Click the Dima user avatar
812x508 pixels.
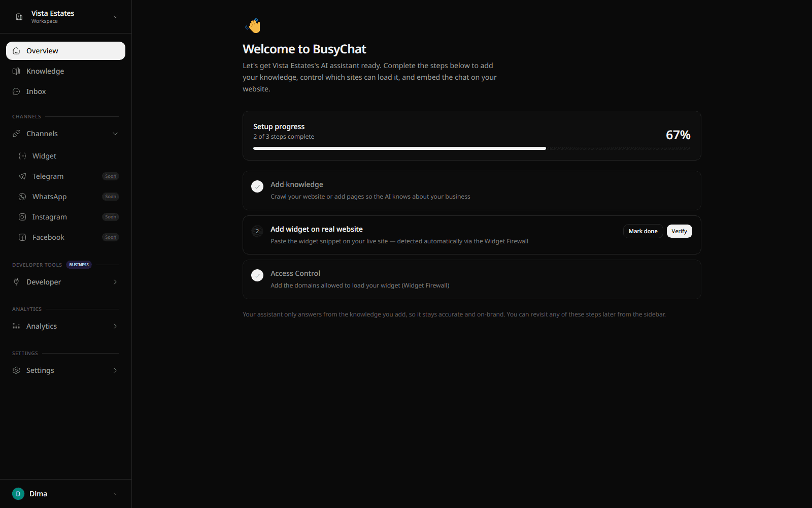[x=18, y=494]
